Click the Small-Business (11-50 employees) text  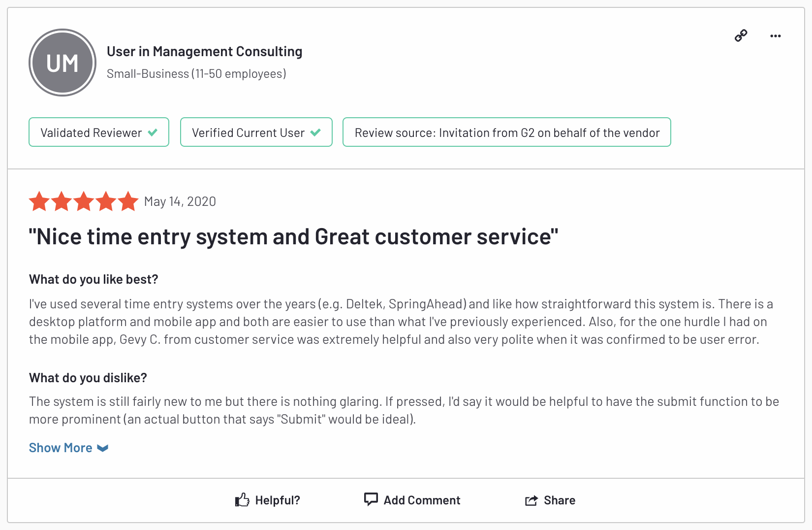point(196,74)
